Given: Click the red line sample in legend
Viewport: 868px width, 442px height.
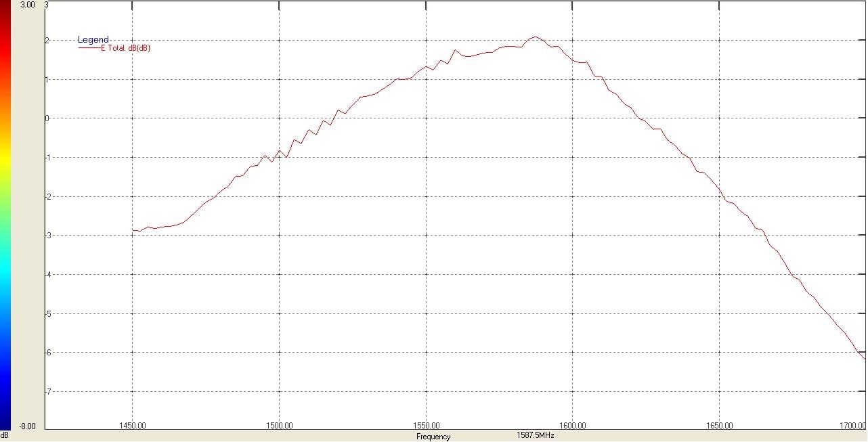Looking at the screenshot, I should click(x=89, y=48).
